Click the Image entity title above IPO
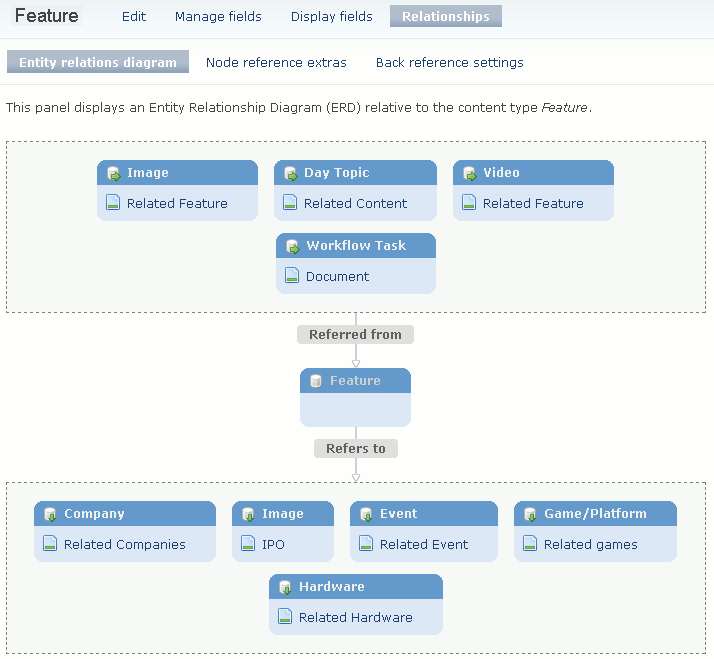Viewport: 714px width, 659px height. pyautogui.click(x=283, y=514)
